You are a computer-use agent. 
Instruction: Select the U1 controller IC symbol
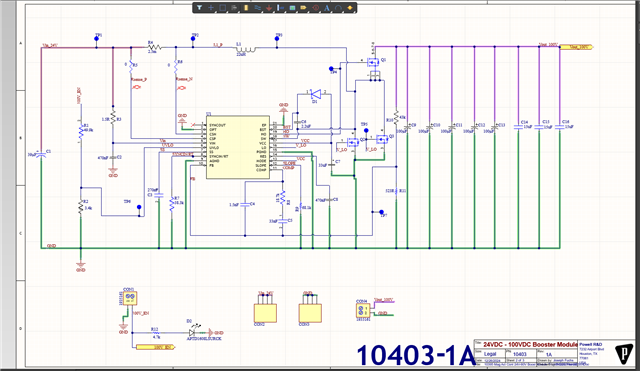point(238,147)
